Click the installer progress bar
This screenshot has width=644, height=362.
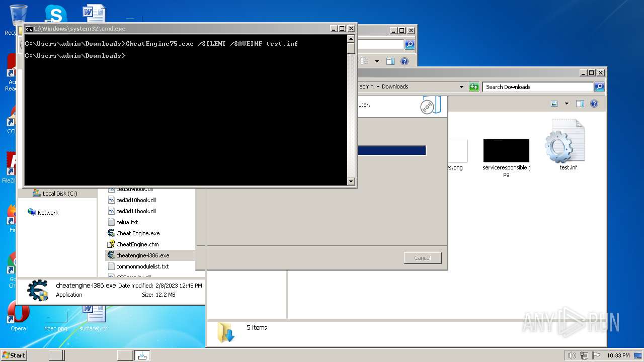point(392,150)
